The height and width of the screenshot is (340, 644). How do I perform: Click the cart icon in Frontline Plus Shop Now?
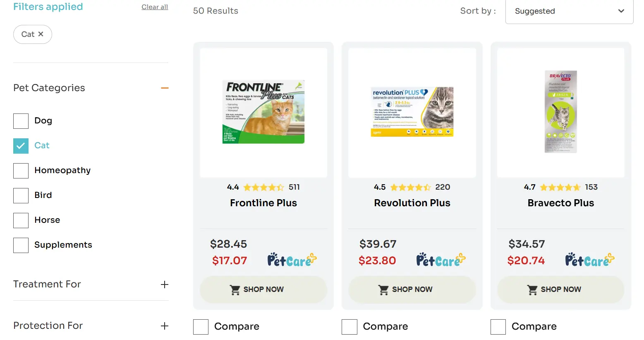[236, 289]
